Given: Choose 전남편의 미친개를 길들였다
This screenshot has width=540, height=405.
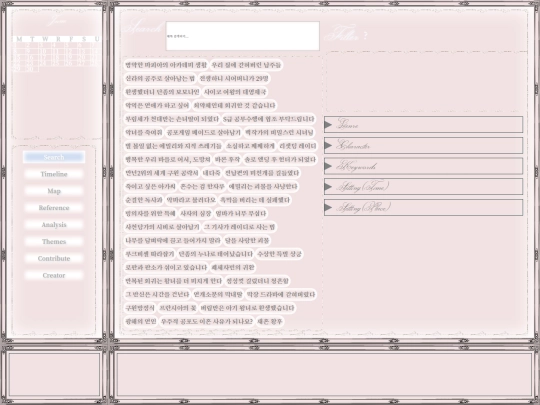Looking at the screenshot, I should click(x=262, y=173).
